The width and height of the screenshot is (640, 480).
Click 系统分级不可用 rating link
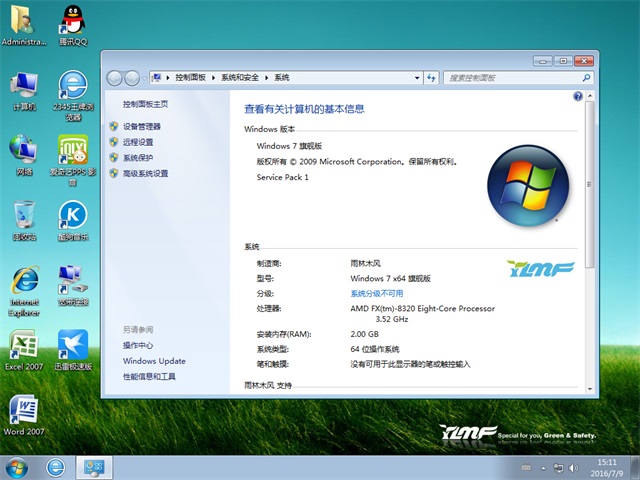click(376, 293)
